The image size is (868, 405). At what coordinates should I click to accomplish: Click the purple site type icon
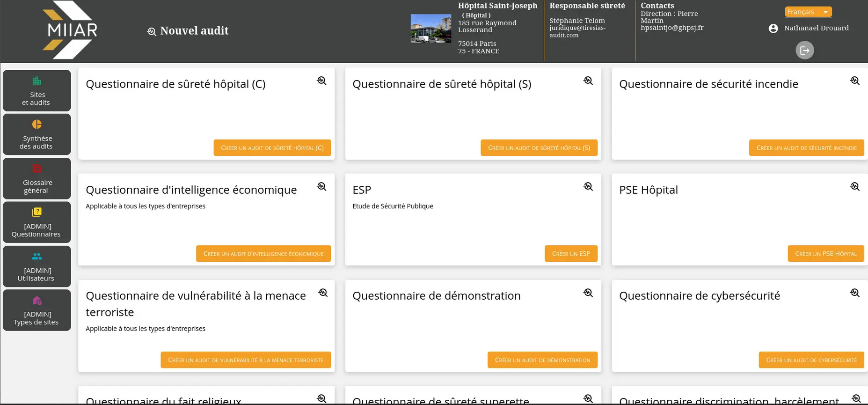click(37, 300)
